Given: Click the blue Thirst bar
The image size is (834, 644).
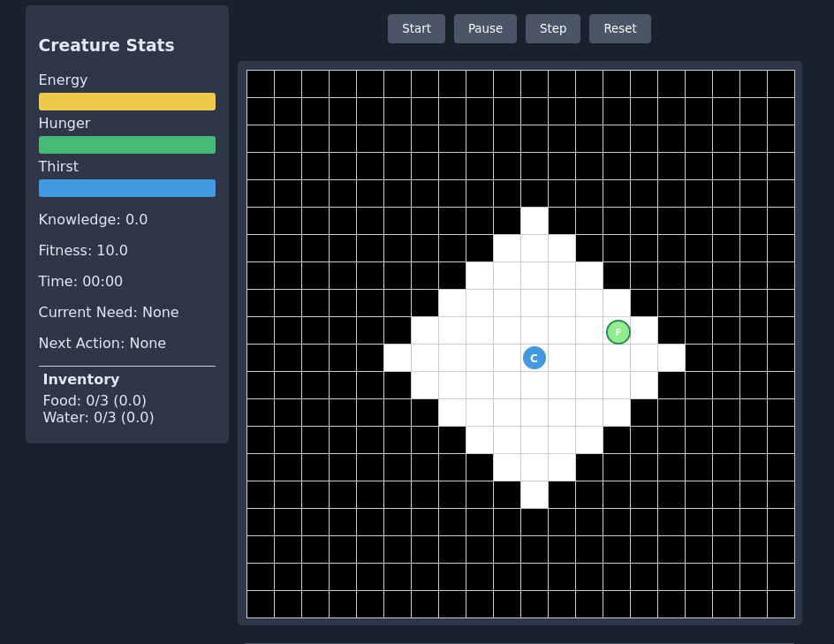Looking at the screenshot, I should [x=127, y=188].
